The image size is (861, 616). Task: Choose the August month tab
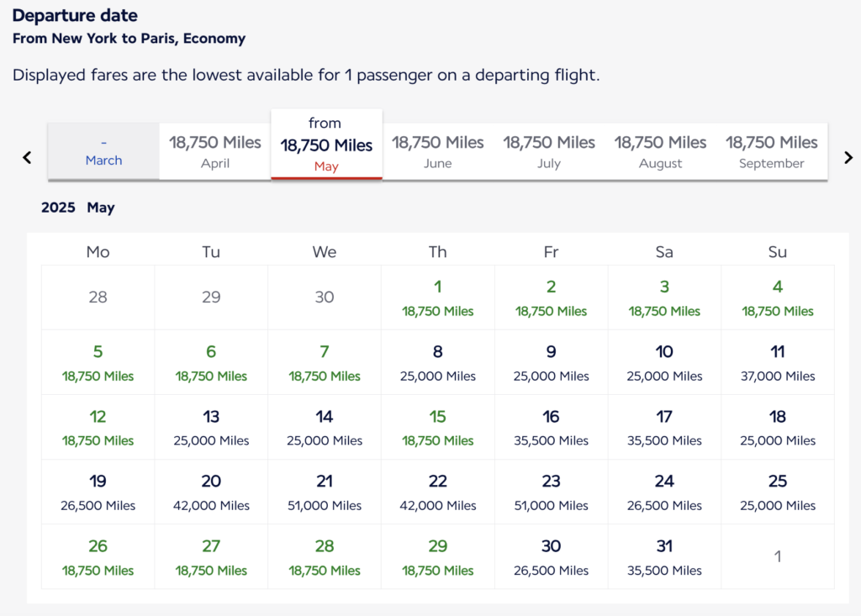click(x=661, y=151)
